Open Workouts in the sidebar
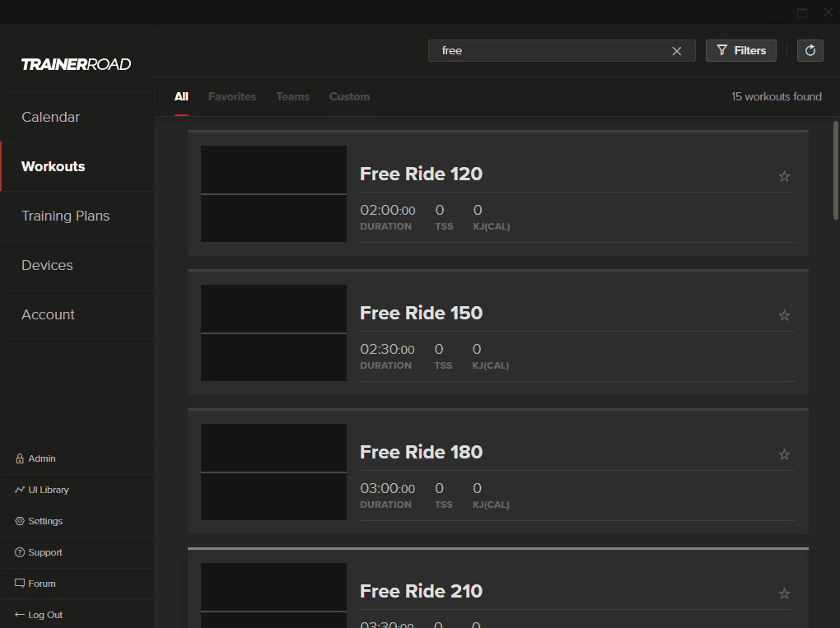The height and width of the screenshot is (628, 840). pos(77,166)
